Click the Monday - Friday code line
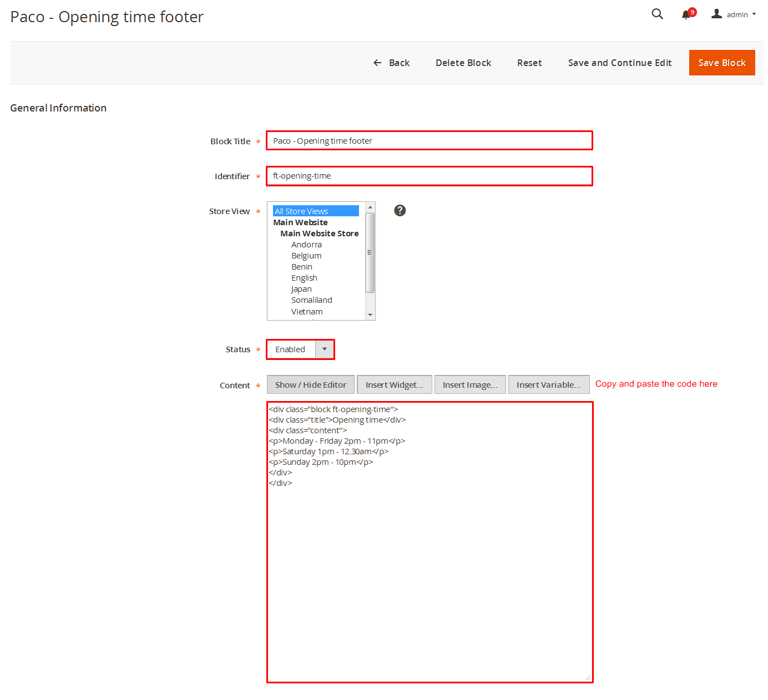Viewport: 768px width, 700px height. [337, 441]
